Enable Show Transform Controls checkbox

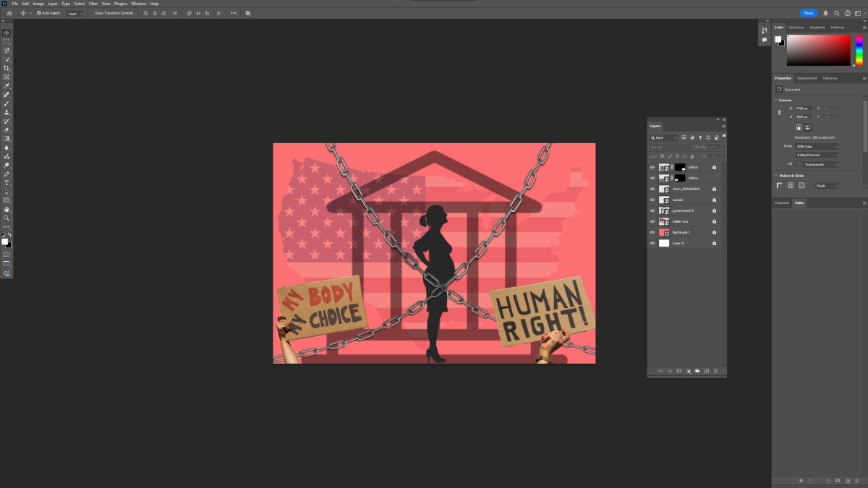click(91, 13)
